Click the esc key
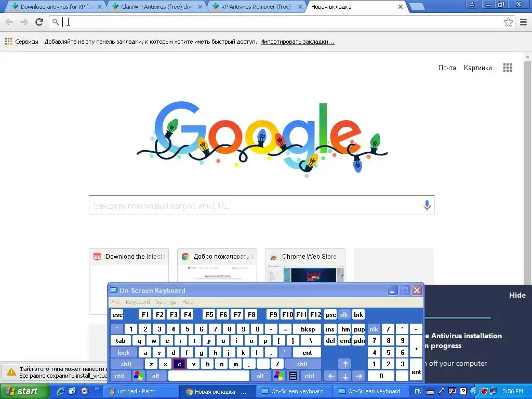This screenshot has width=532, height=399. click(x=117, y=314)
